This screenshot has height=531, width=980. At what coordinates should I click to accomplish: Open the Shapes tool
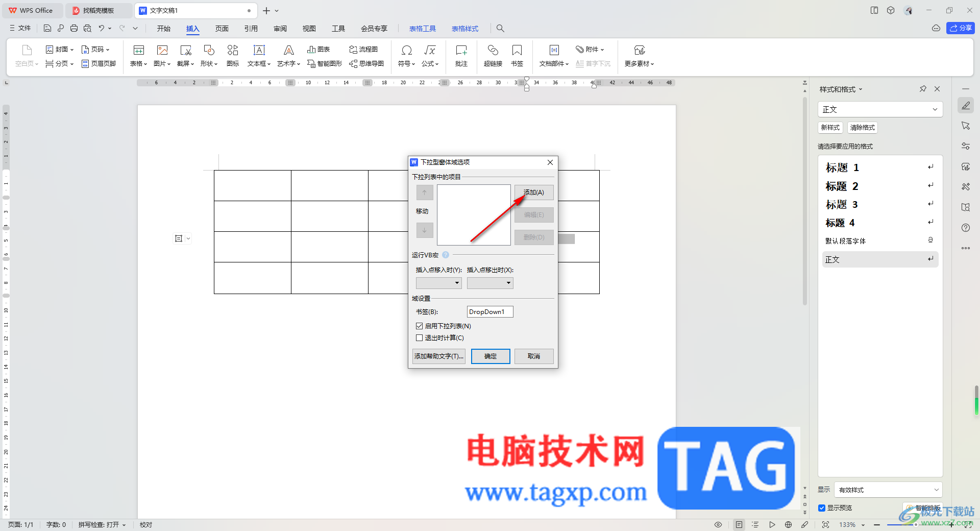tap(209, 56)
